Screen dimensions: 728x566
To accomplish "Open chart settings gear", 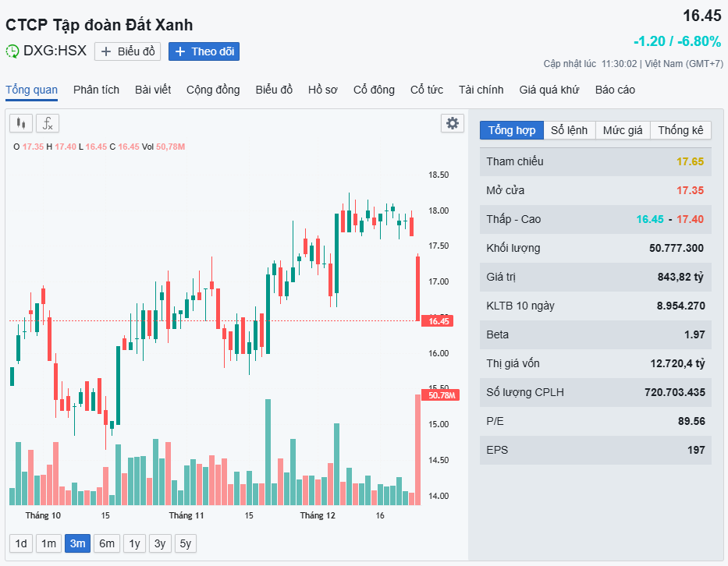I will (453, 123).
